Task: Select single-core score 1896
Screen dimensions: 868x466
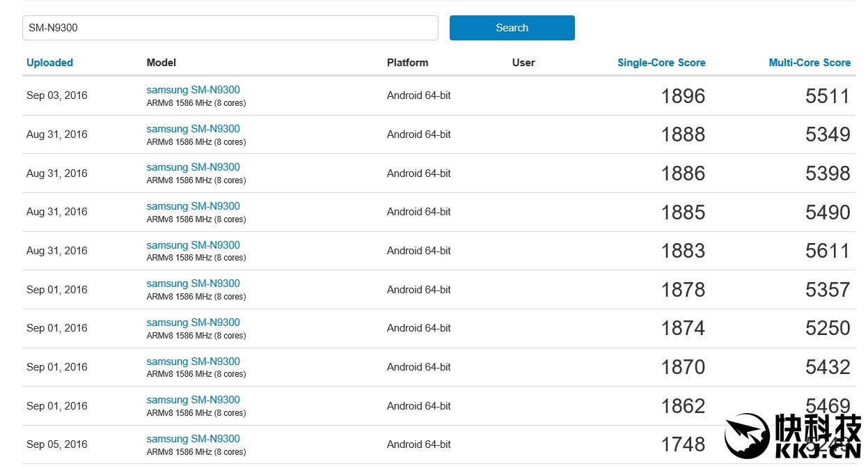Action: coord(683,96)
